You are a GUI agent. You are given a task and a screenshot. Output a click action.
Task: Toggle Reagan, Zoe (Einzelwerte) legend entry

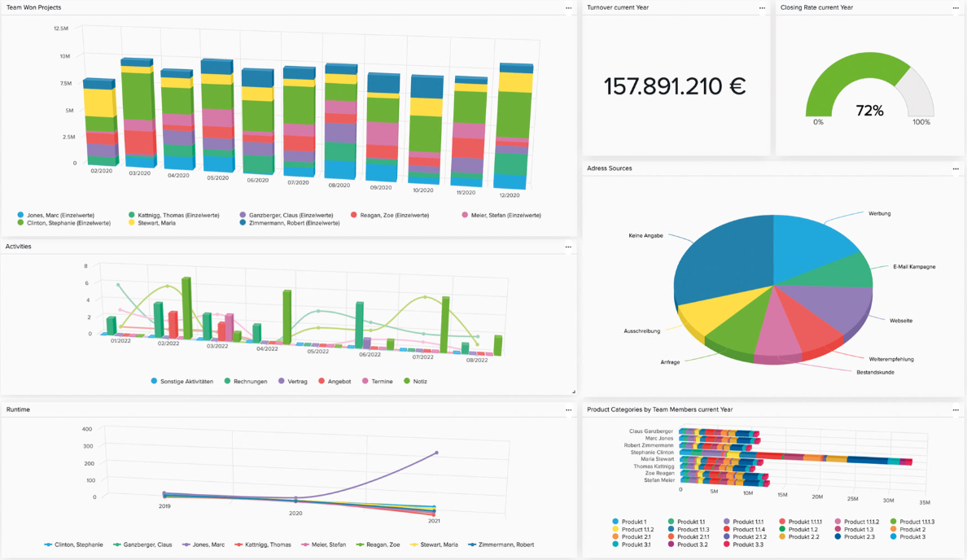click(x=390, y=215)
